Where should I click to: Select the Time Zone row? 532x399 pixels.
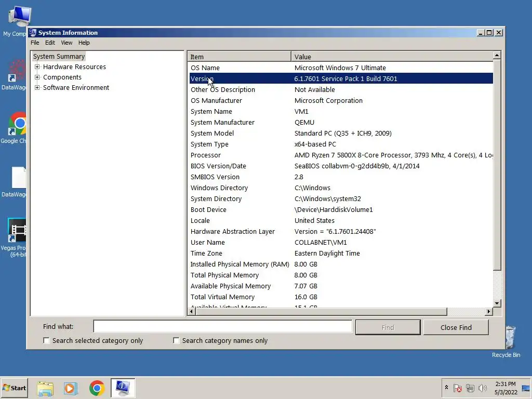341,253
